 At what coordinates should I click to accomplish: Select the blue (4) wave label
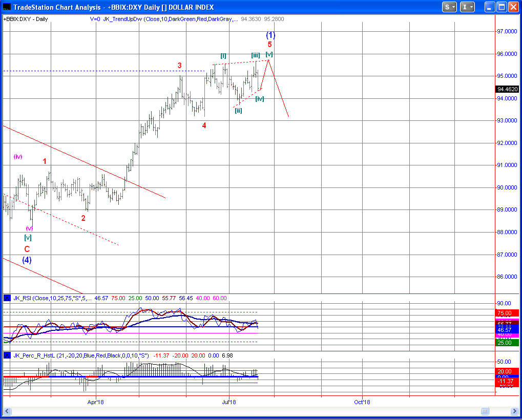pos(27,260)
